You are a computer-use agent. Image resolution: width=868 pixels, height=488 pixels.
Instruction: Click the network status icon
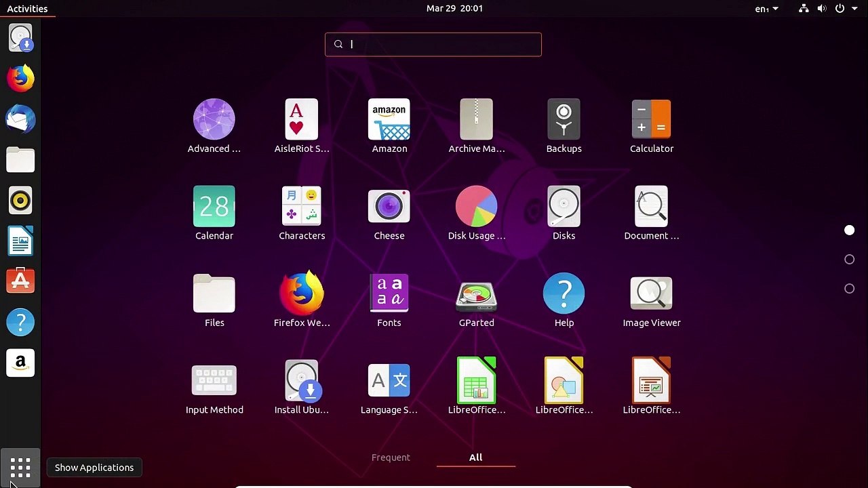point(804,9)
